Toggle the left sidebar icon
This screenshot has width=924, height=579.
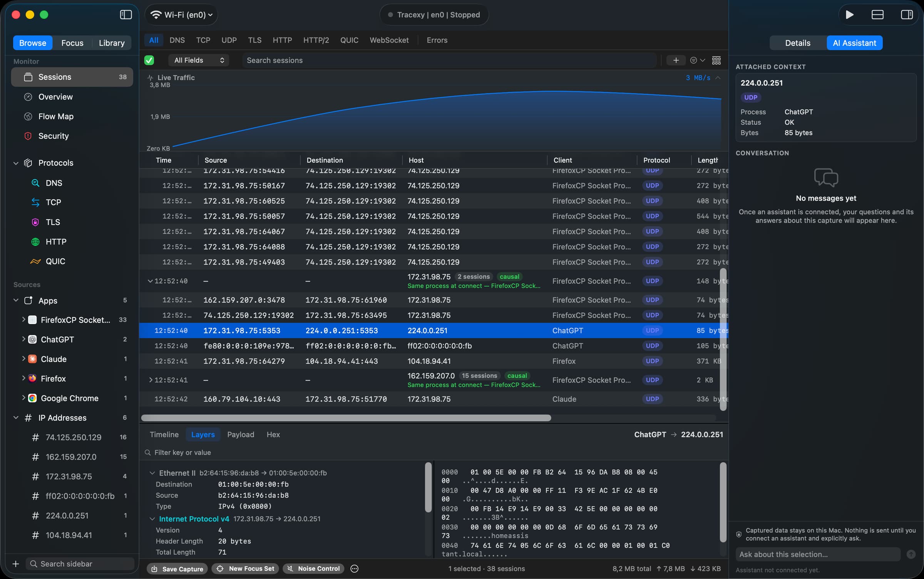coord(126,15)
